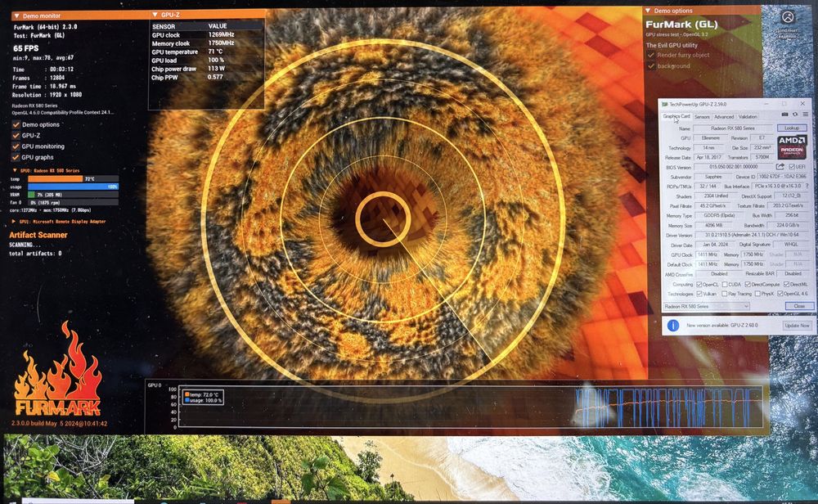Collapse the GPU-Z overlay panel
The image size is (818, 504).
pos(155,15)
